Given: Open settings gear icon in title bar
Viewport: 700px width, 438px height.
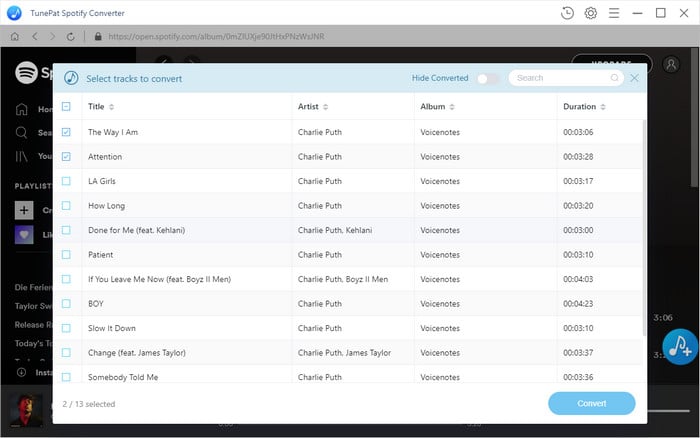Looking at the screenshot, I should 591,13.
